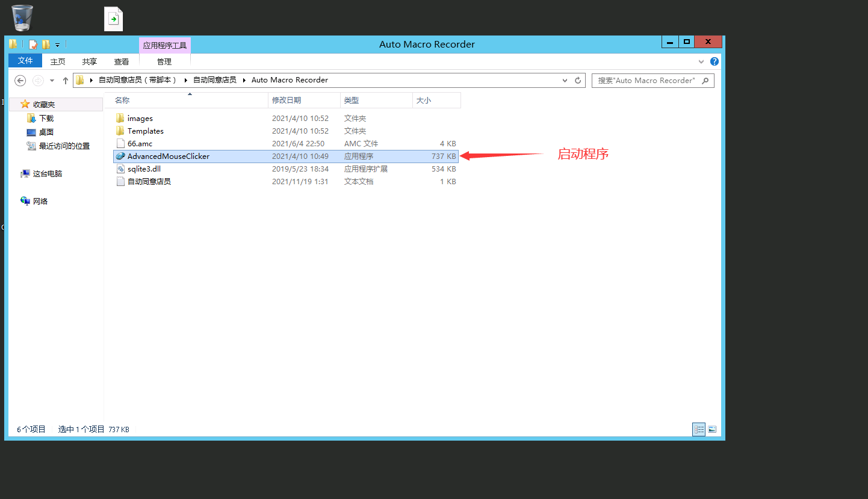The height and width of the screenshot is (499, 868).
Task: Open address bar history dropdown
Action: 565,80
